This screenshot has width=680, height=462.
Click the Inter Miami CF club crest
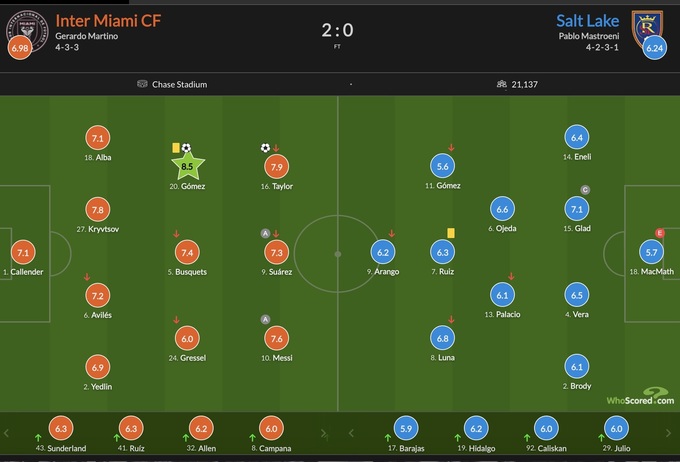tap(22, 23)
